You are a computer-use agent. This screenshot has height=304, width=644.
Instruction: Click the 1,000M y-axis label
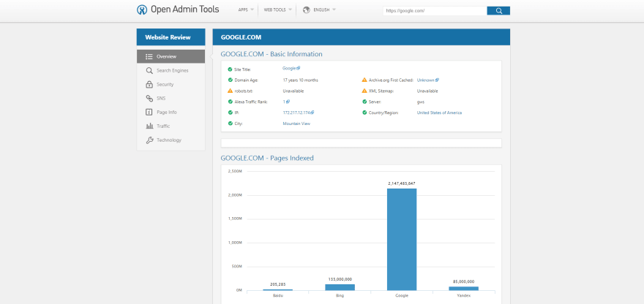pyautogui.click(x=234, y=243)
